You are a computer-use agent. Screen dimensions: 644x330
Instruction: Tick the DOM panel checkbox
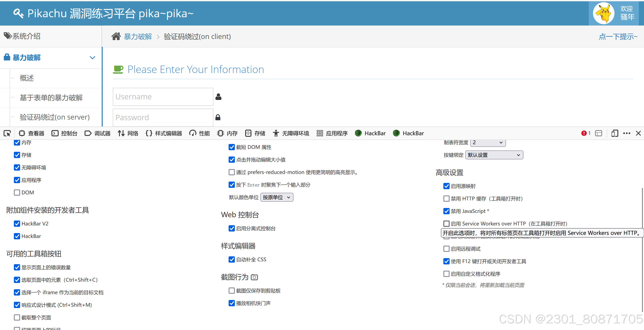click(17, 193)
